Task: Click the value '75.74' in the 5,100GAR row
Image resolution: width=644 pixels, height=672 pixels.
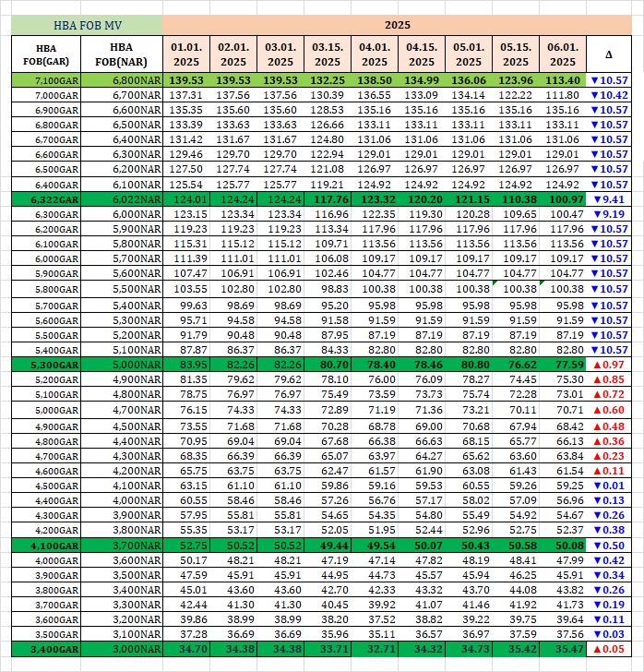Action: point(469,395)
